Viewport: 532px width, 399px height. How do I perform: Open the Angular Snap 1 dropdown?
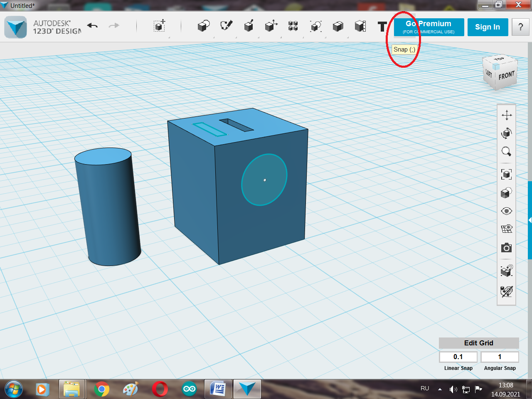[x=500, y=357]
